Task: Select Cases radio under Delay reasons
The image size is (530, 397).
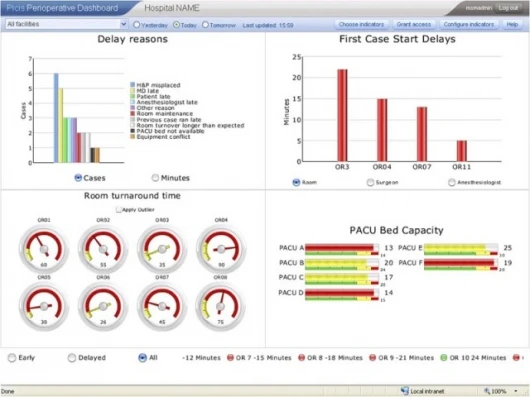Action: pyautogui.click(x=78, y=178)
